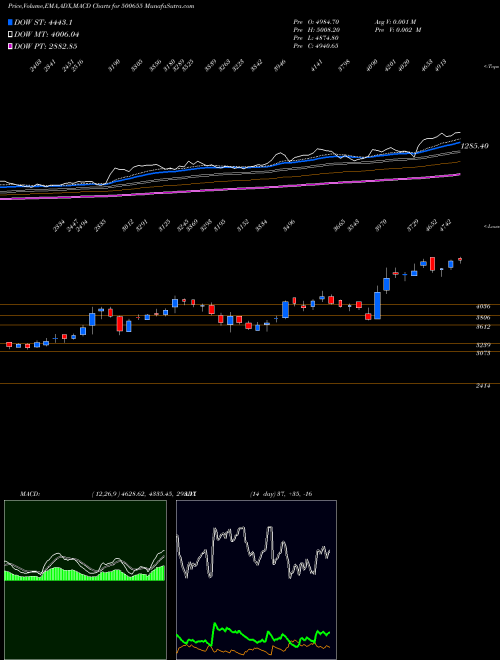This screenshot has width=500, height=660.
Task: Click the Pre C: 4940.65 close value
Action: [316, 46]
